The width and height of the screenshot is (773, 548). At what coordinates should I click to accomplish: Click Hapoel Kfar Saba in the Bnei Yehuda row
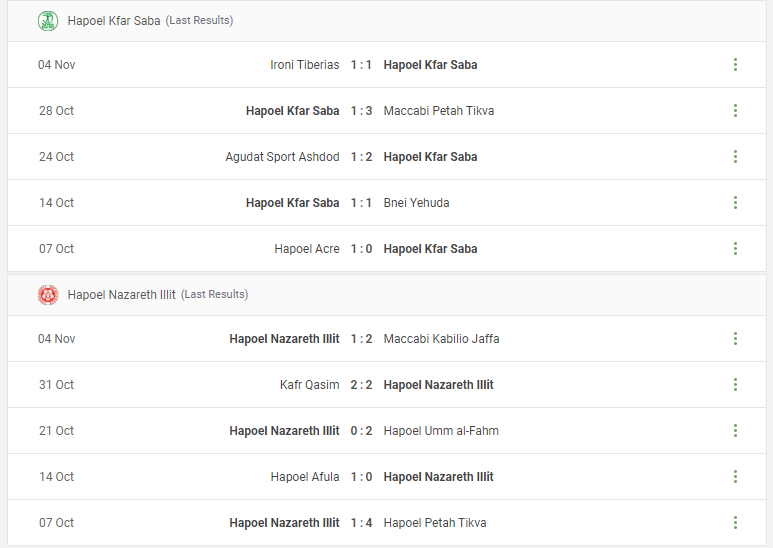point(292,203)
